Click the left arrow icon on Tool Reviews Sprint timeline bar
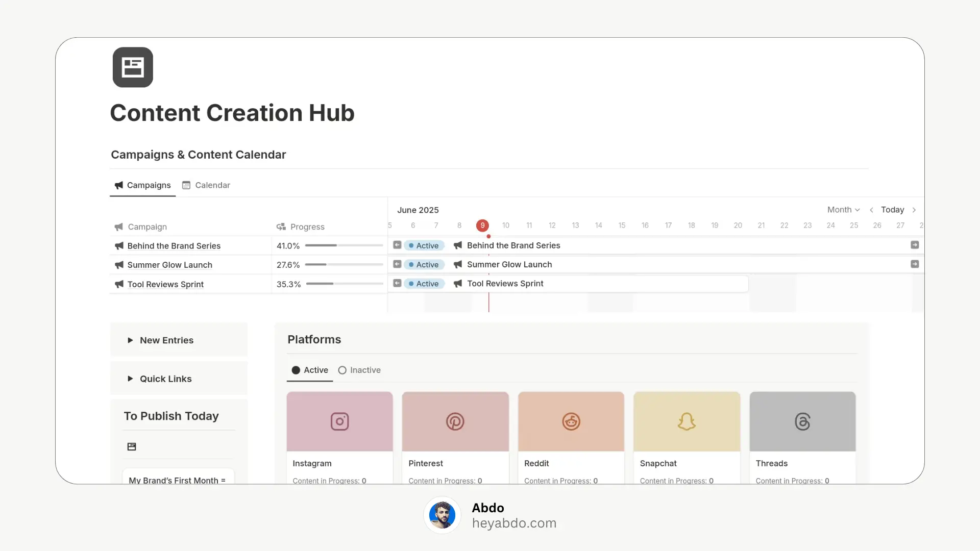This screenshot has width=980, height=551. pyautogui.click(x=397, y=283)
